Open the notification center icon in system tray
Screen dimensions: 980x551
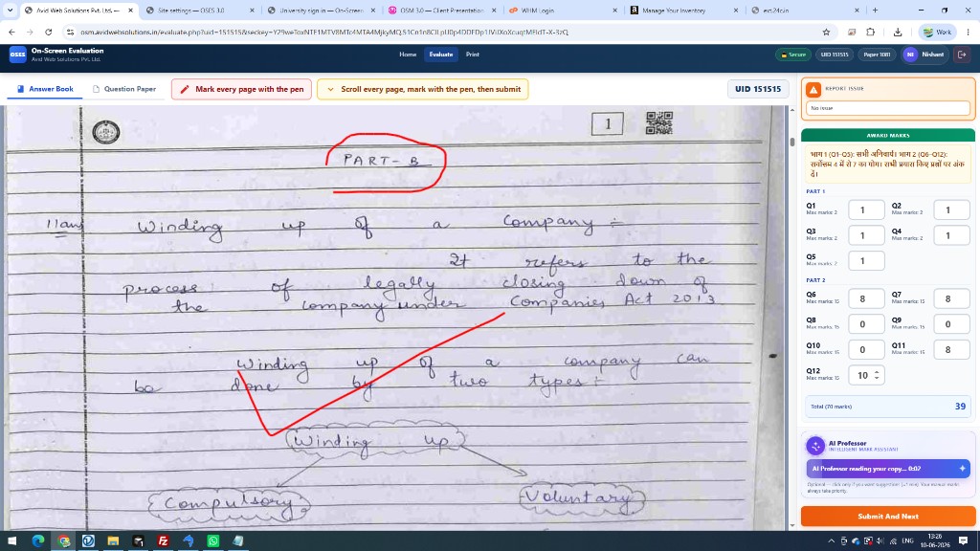pyautogui.click(x=963, y=541)
